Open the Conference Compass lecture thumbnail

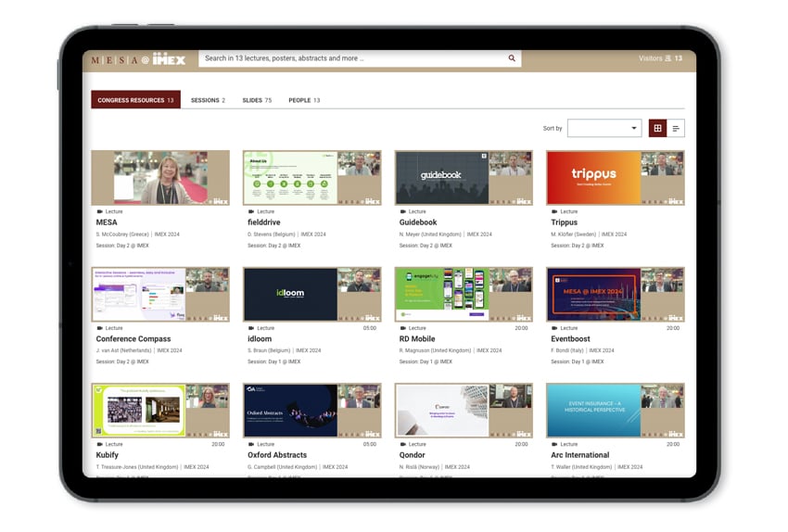click(160, 294)
